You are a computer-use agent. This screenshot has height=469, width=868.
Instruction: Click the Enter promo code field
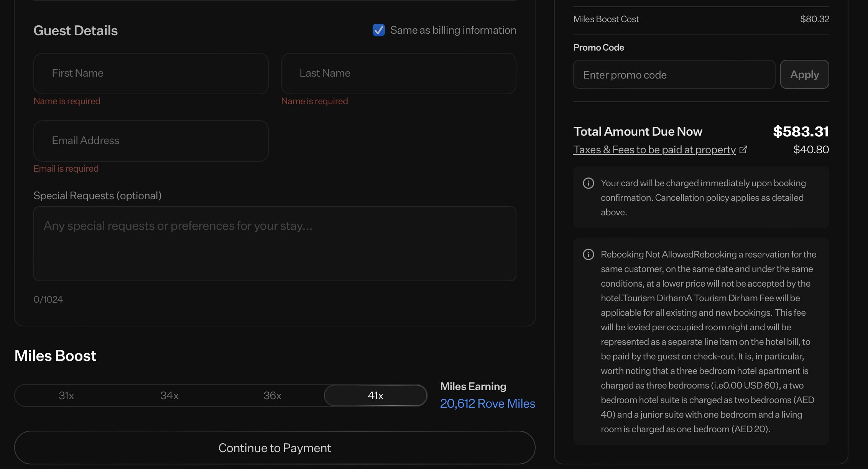[x=674, y=74]
